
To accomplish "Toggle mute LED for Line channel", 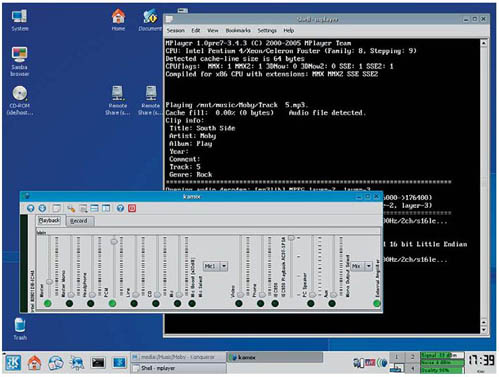I will click(x=134, y=303).
